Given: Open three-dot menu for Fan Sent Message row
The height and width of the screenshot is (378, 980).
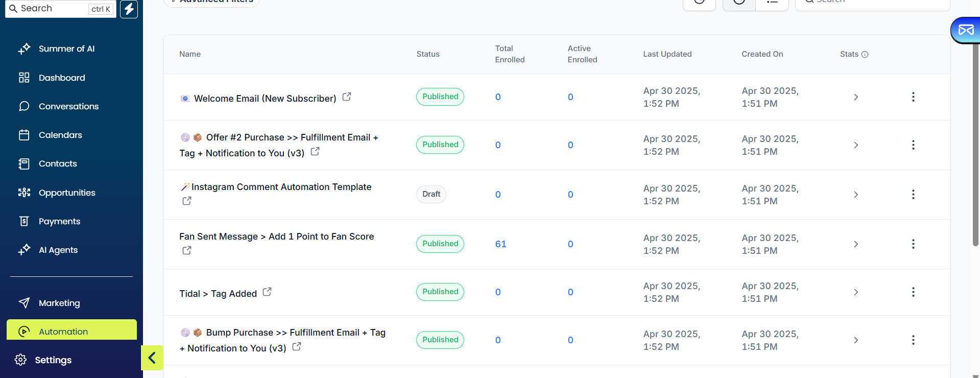Looking at the screenshot, I should point(913,244).
